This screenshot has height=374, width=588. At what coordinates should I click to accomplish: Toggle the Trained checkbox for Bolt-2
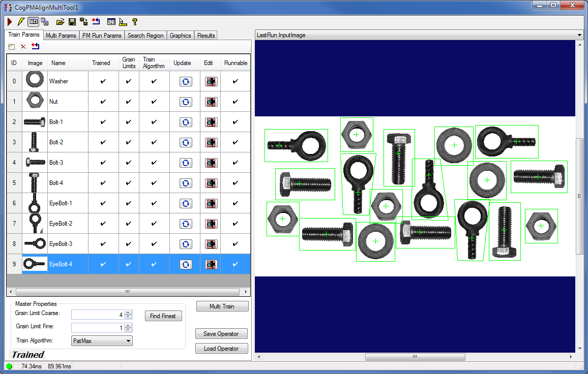pyautogui.click(x=102, y=142)
